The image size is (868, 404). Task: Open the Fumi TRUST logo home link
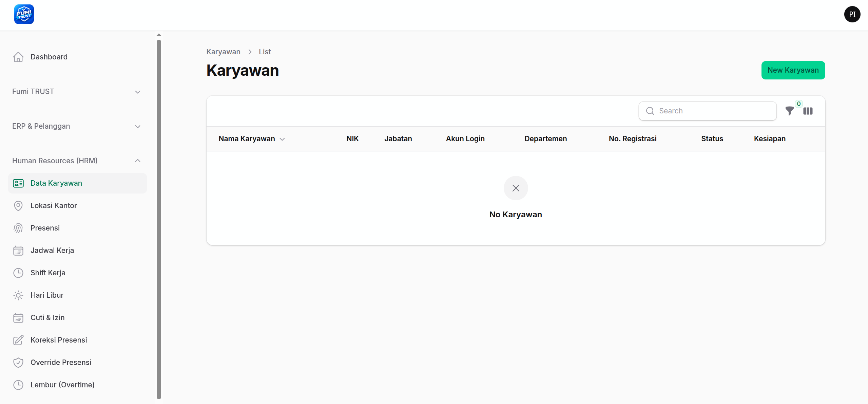pos(24,14)
